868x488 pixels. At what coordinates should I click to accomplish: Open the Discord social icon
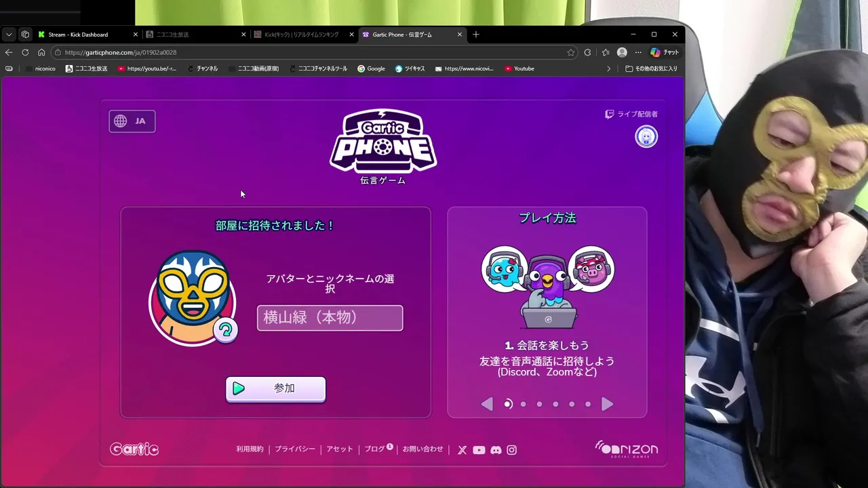pyautogui.click(x=496, y=450)
